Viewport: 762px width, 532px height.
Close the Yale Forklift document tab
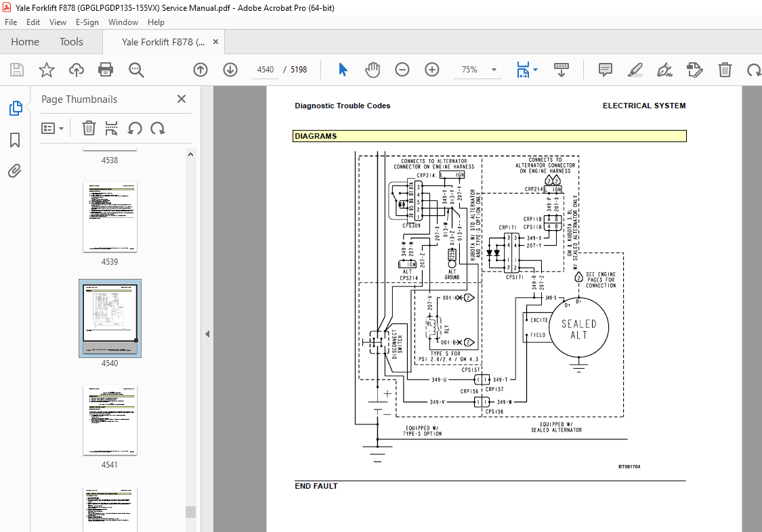tap(215, 42)
